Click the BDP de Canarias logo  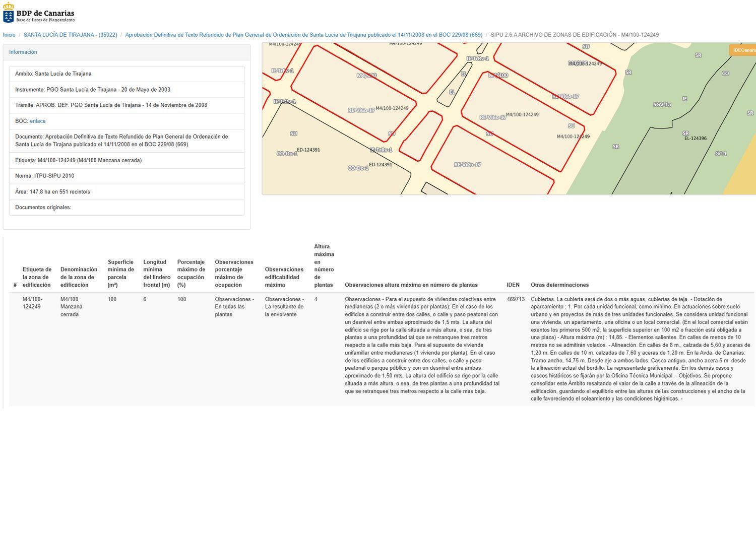(39, 15)
